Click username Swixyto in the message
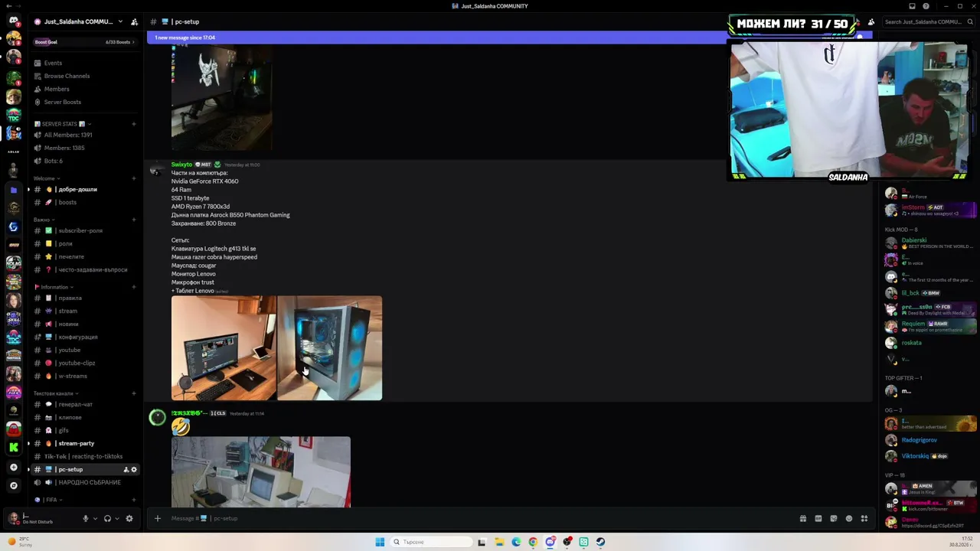 click(x=181, y=165)
